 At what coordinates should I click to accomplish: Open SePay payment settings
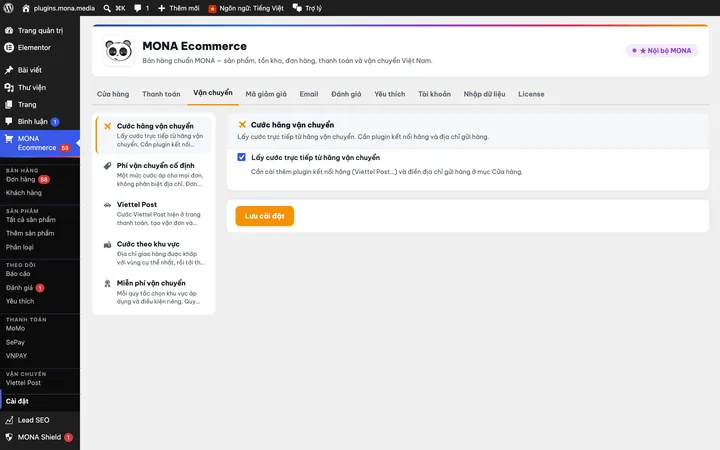pyautogui.click(x=15, y=342)
